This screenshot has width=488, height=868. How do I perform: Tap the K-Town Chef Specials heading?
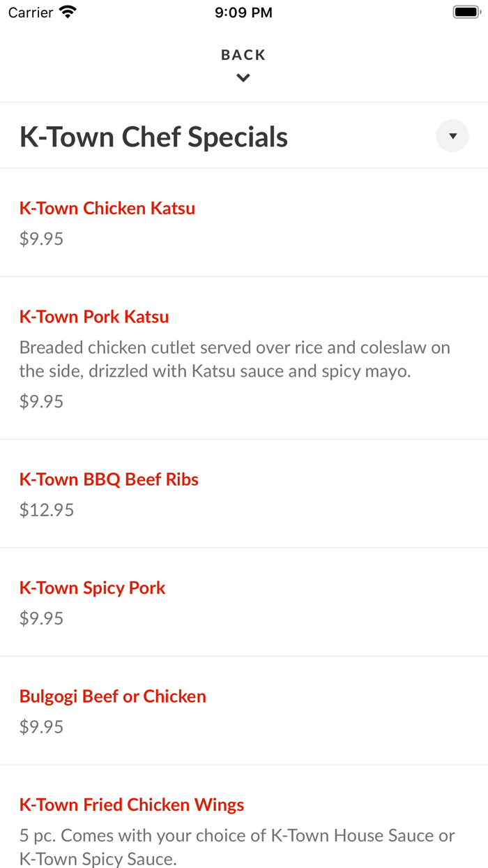tap(153, 136)
